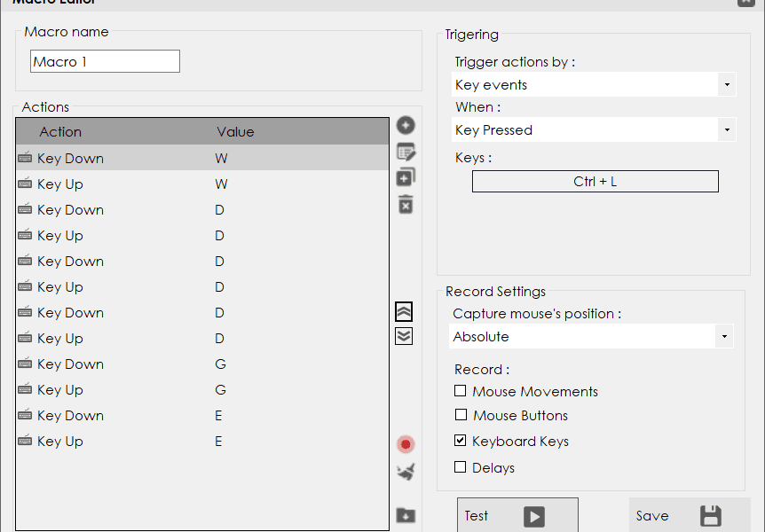Enable Mouse Buttons recording checkbox
Screen dimensions: 765x532
click(x=461, y=415)
